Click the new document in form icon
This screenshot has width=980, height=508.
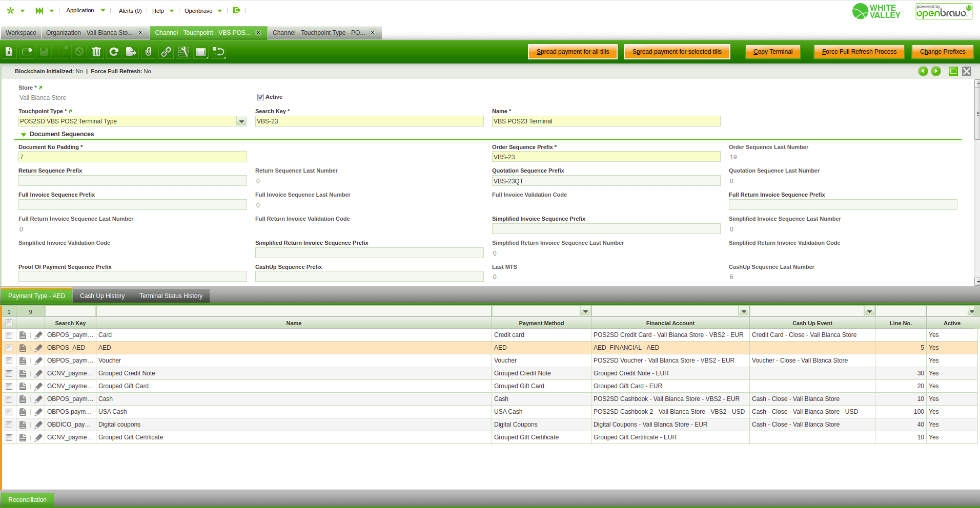tap(9, 52)
